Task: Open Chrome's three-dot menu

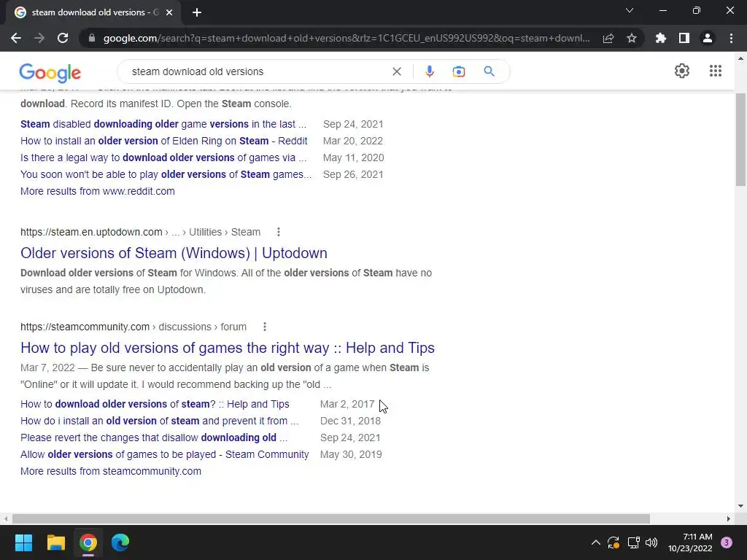Action: point(731,38)
